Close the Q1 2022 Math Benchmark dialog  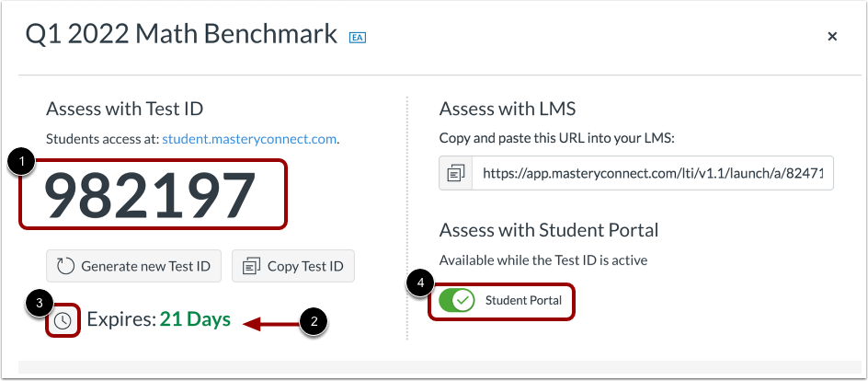(832, 37)
